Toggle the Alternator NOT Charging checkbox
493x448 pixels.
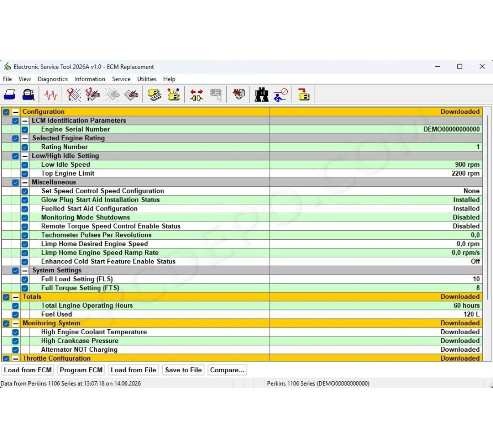click(x=15, y=349)
